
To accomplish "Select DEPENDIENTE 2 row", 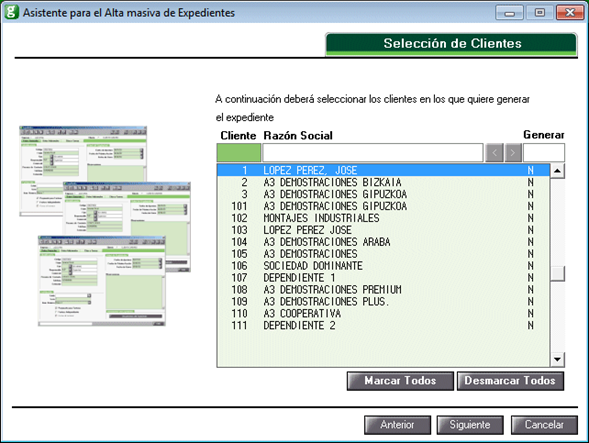I will tap(383, 325).
